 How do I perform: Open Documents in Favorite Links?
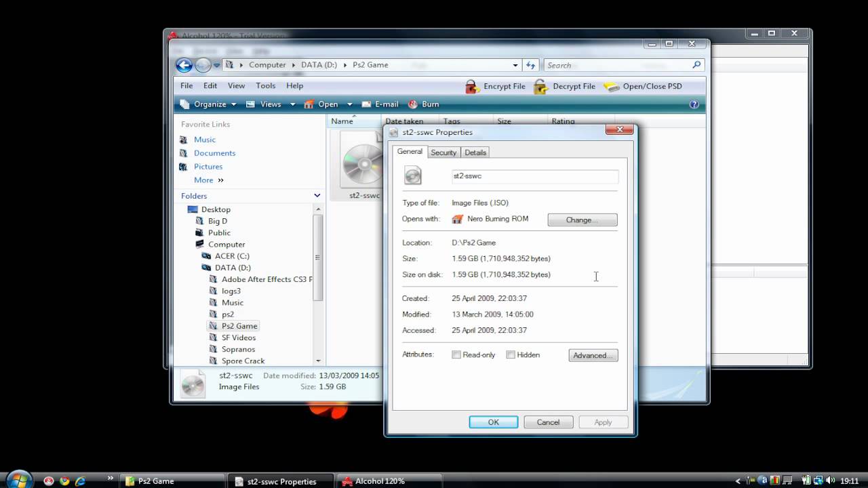(x=214, y=153)
